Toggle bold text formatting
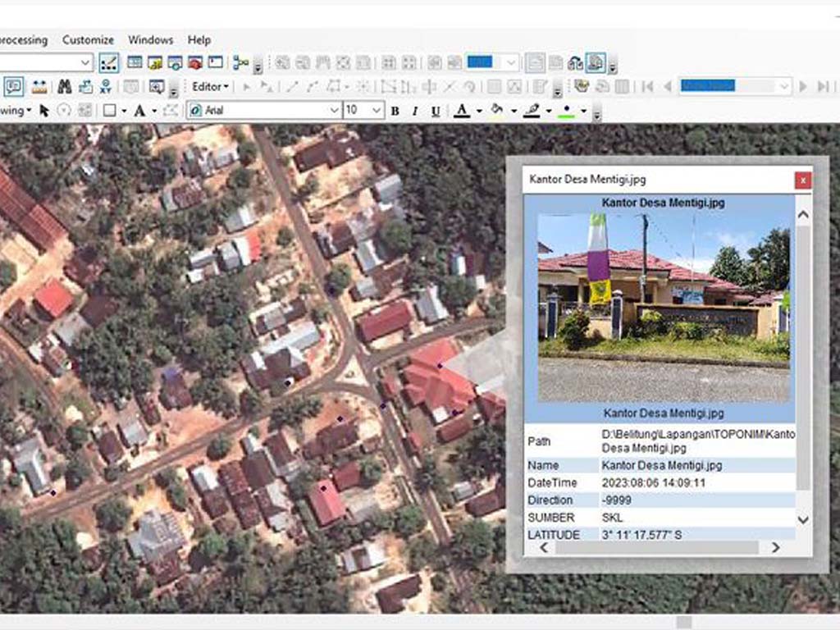This screenshot has height=630, width=840. [x=395, y=111]
